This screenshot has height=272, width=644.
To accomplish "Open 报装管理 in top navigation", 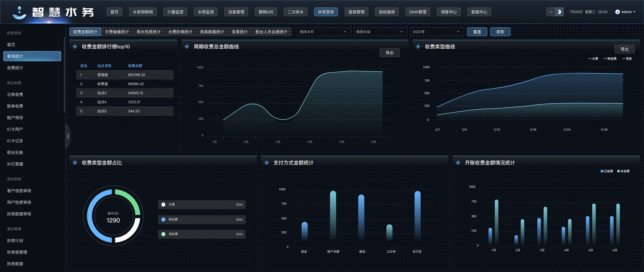I will pos(356,12).
